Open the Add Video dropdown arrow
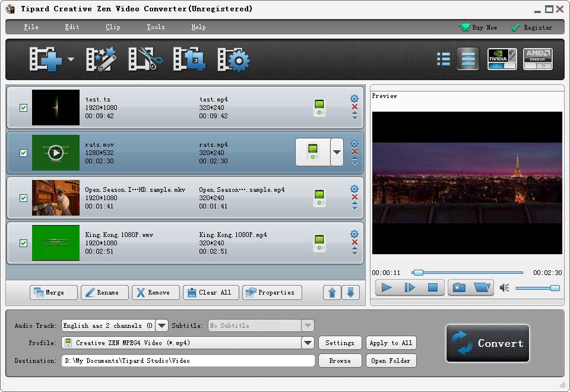570x392 pixels. [71, 59]
